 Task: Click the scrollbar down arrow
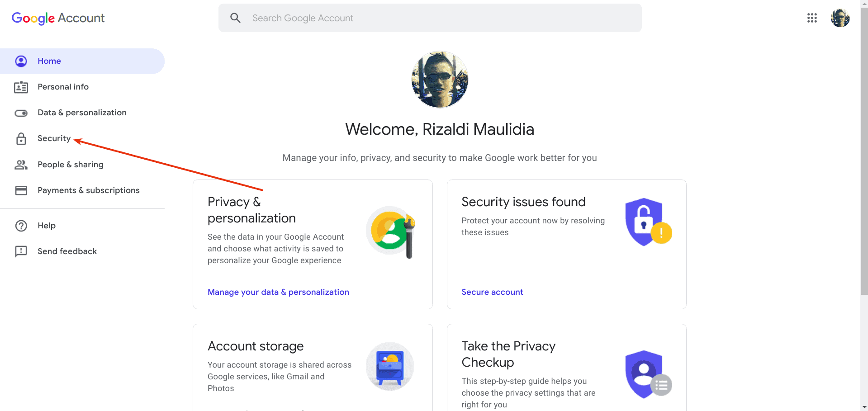pos(864,407)
